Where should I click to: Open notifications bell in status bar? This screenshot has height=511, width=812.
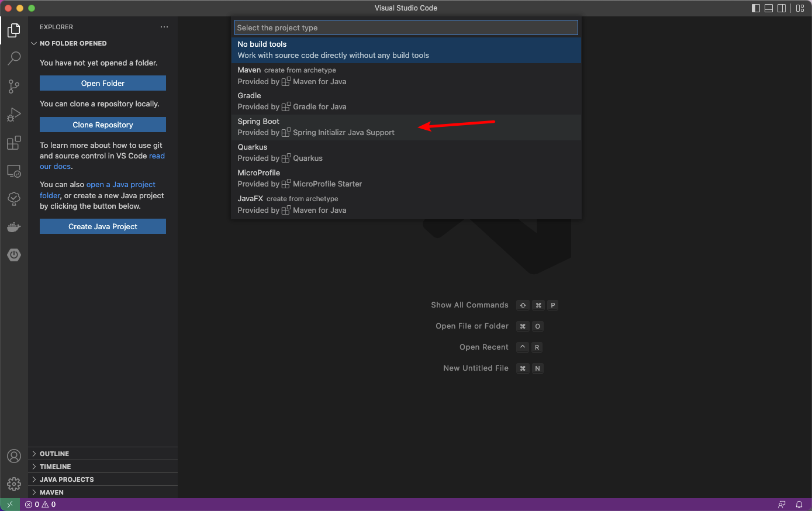point(799,505)
